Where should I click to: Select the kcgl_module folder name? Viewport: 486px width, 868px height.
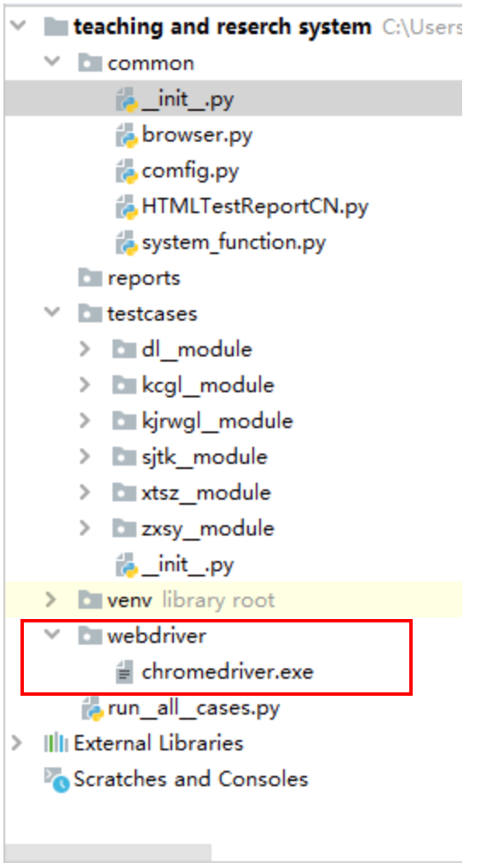coord(208,385)
